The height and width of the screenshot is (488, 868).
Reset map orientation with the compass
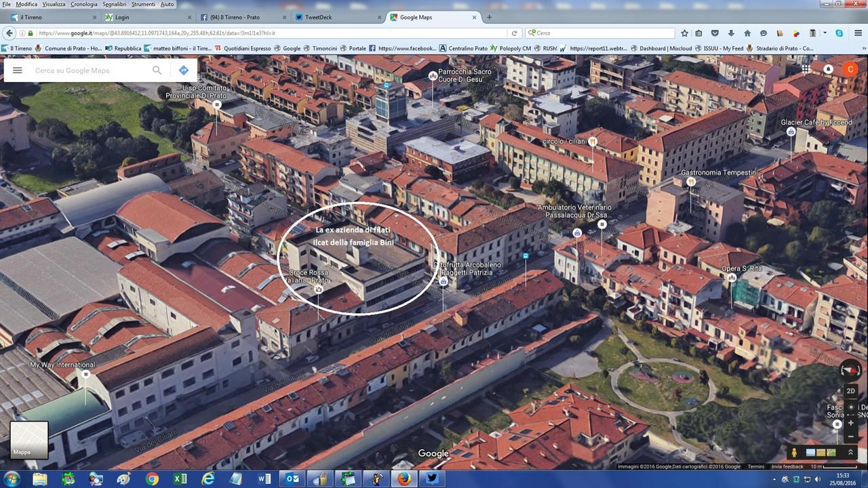click(850, 370)
